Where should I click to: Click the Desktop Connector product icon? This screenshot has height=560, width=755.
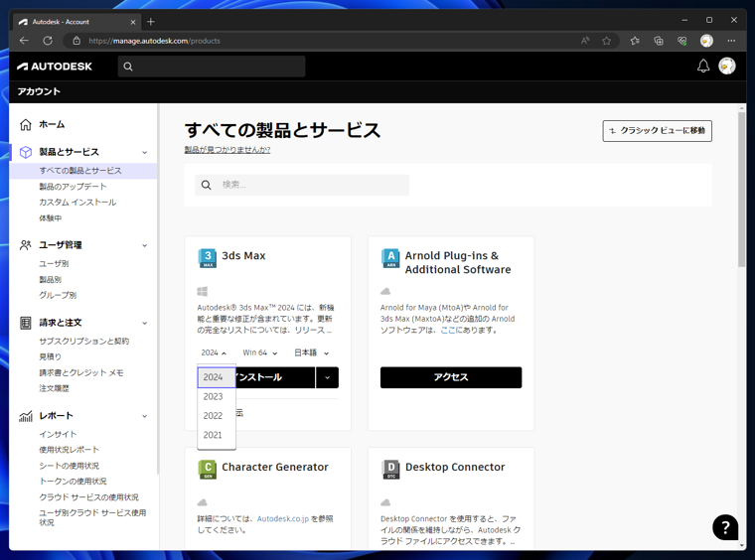390,469
